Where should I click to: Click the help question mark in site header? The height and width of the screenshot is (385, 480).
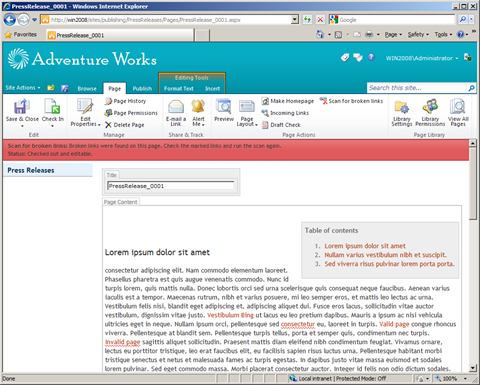click(x=371, y=57)
